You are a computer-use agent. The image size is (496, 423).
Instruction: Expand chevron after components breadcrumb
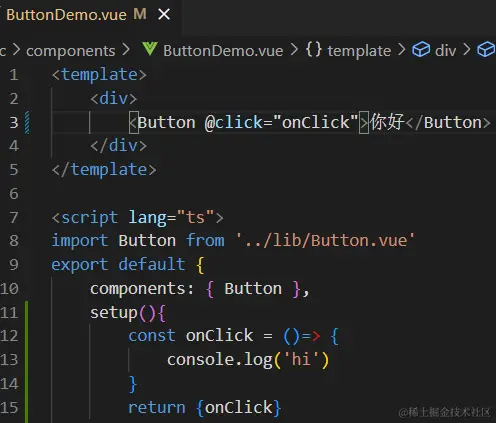pyautogui.click(x=126, y=50)
